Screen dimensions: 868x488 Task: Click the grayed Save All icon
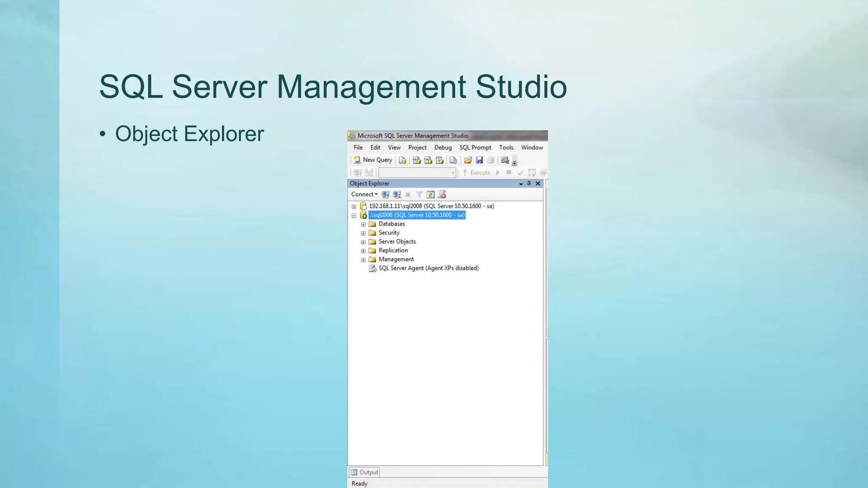[x=490, y=160]
